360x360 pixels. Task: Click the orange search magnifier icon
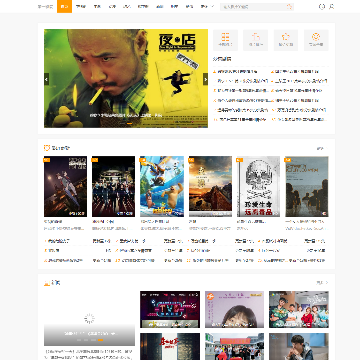(x=289, y=6)
